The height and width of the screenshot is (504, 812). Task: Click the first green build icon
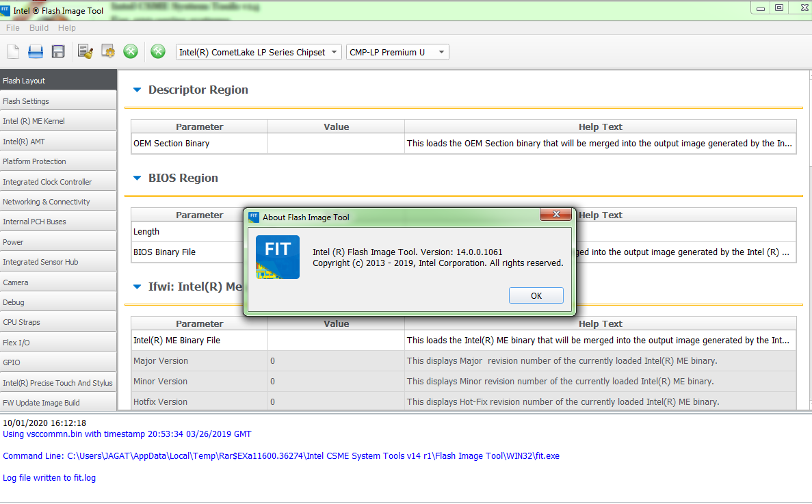(x=131, y=51)
